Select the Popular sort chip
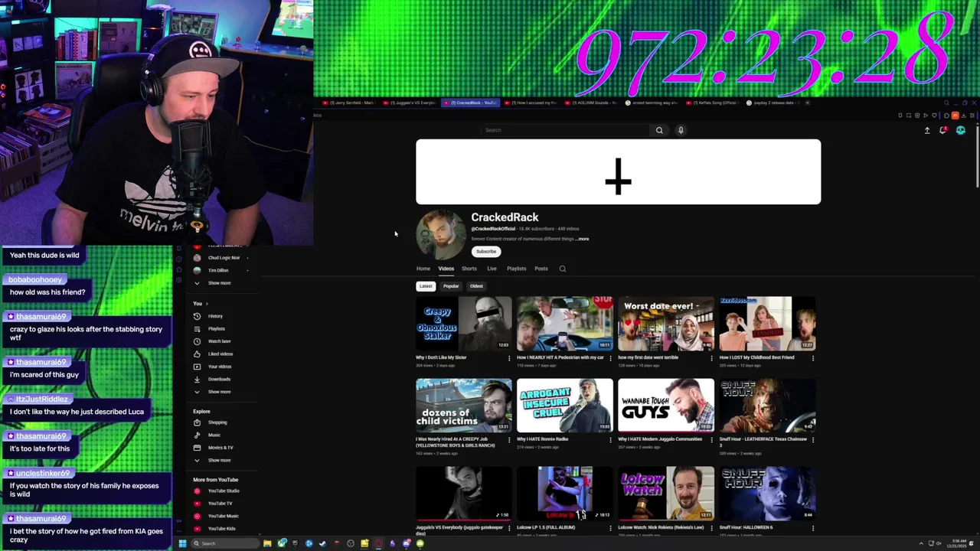The width and height of the screenshot is (980, 551). (451, 286)
